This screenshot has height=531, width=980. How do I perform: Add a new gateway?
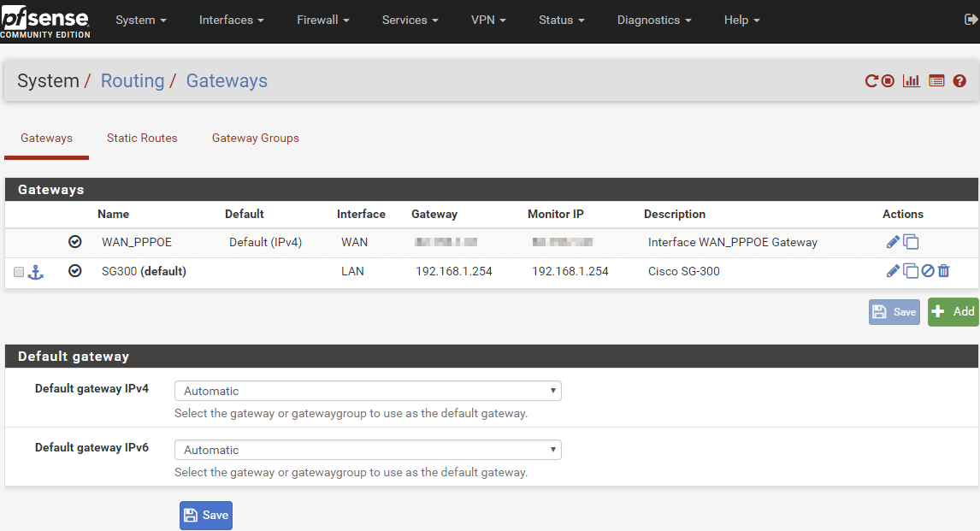[x=952, y=311]
